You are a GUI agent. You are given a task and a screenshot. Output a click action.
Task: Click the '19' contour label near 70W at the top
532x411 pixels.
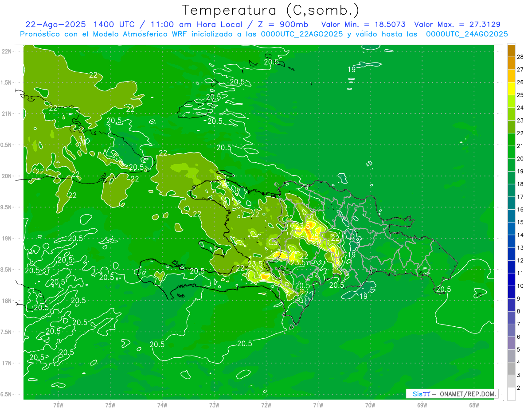(x=352, y=69)
